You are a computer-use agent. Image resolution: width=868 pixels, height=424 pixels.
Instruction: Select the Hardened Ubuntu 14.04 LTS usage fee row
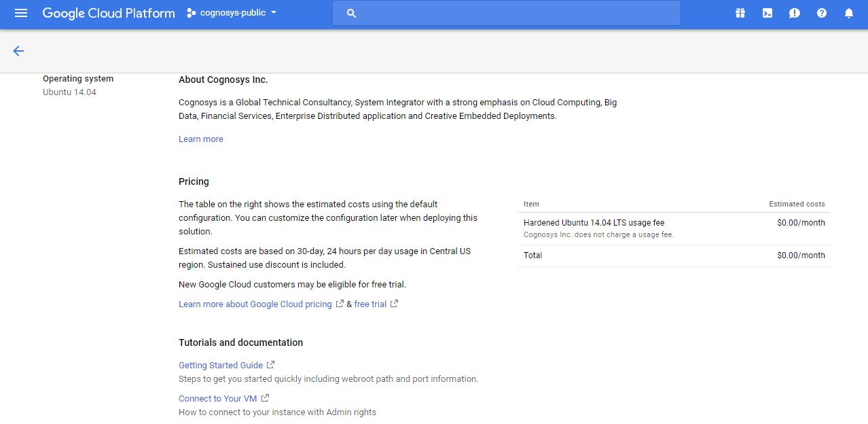point(674,228)
